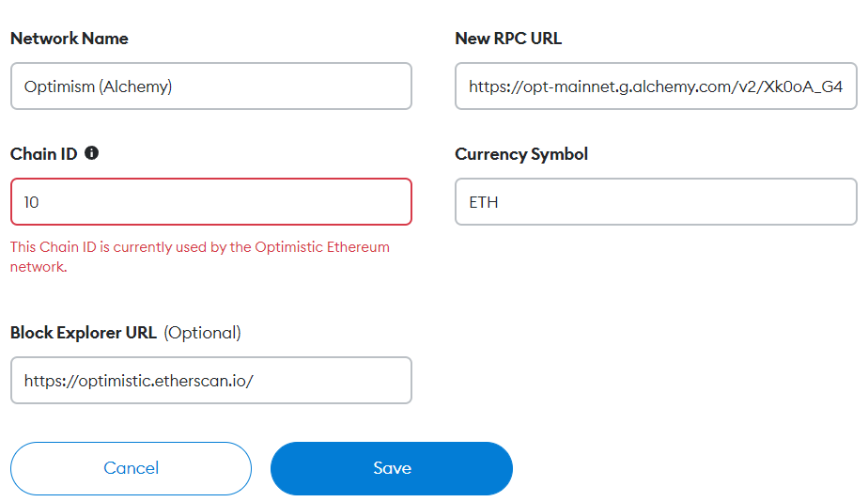The height and width of the screenshot is (502, 868).
Task: Click into the New RPC URL field
Action: (x=656, y=86)
